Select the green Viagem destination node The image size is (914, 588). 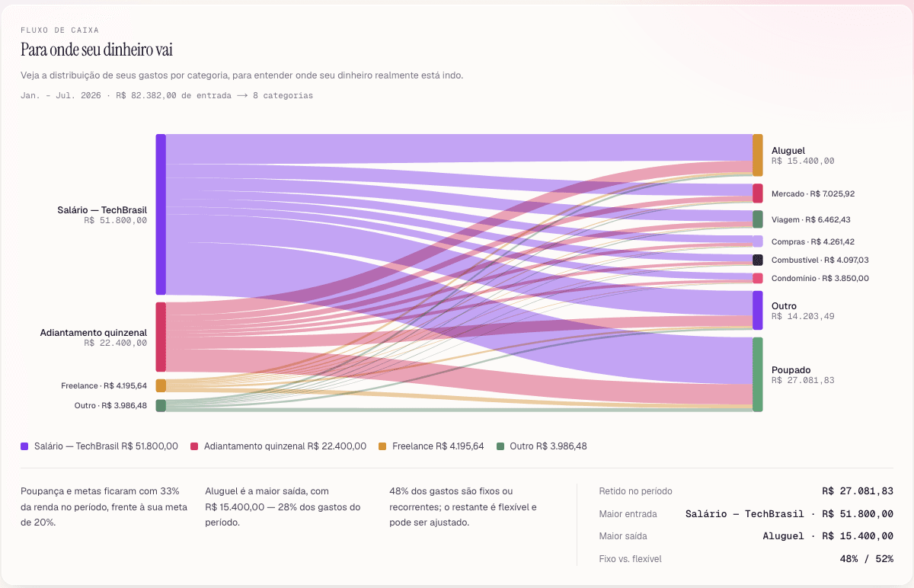point(758,219)
